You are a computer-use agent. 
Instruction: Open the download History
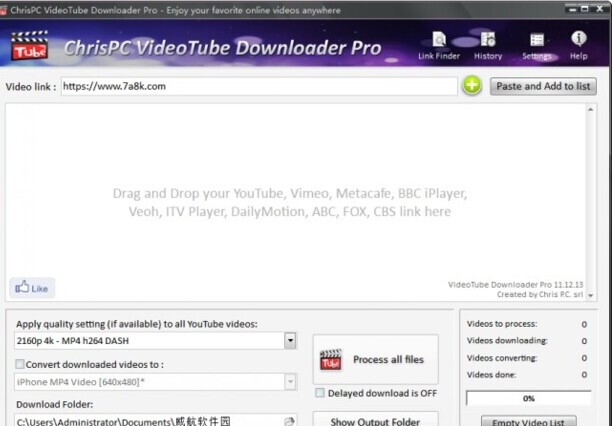coord(488,46)
